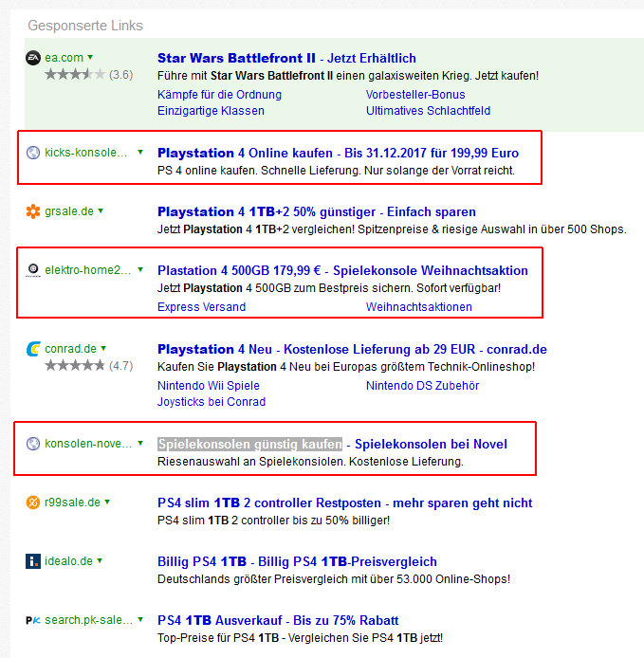
Task: Click text 'Top-Preise für PS4 1TB'
Action: coord(218,638)
